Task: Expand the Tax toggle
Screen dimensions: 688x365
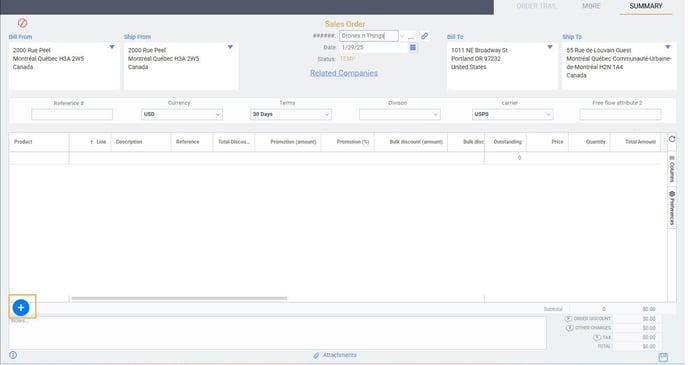Action: (597, 338)
